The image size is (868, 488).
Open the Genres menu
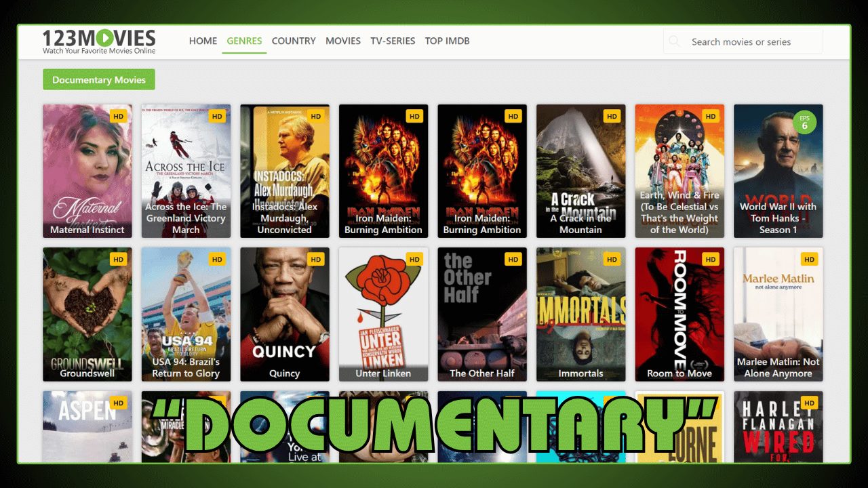pos(244,41)
